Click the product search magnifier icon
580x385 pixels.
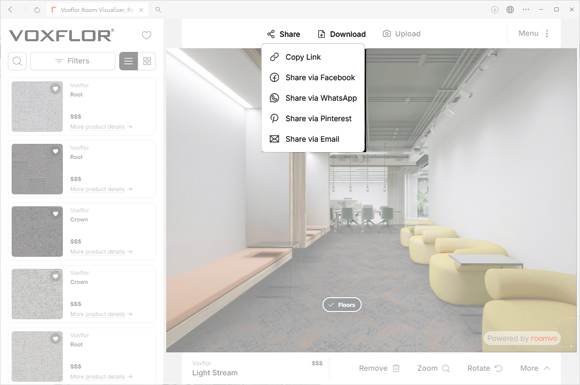[x=17, y=61]
